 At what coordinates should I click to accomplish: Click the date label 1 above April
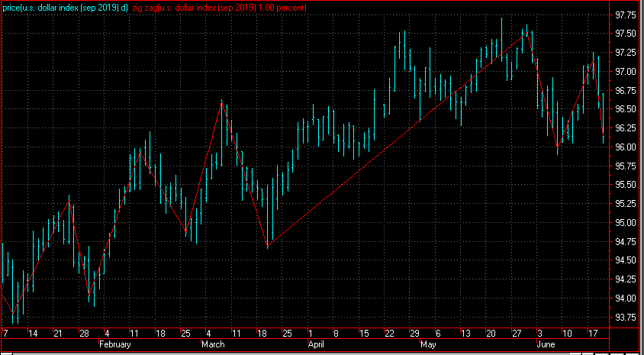311,333
